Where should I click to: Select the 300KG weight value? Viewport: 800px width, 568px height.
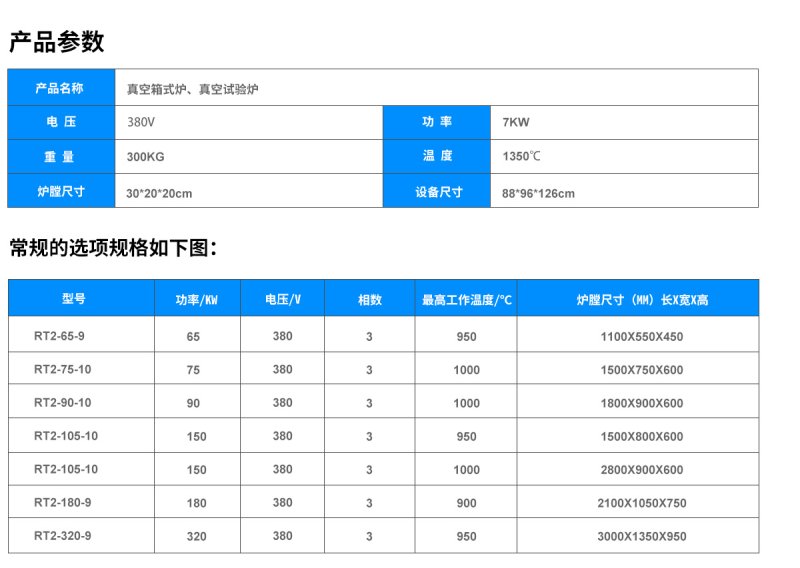tap(145, 157)
